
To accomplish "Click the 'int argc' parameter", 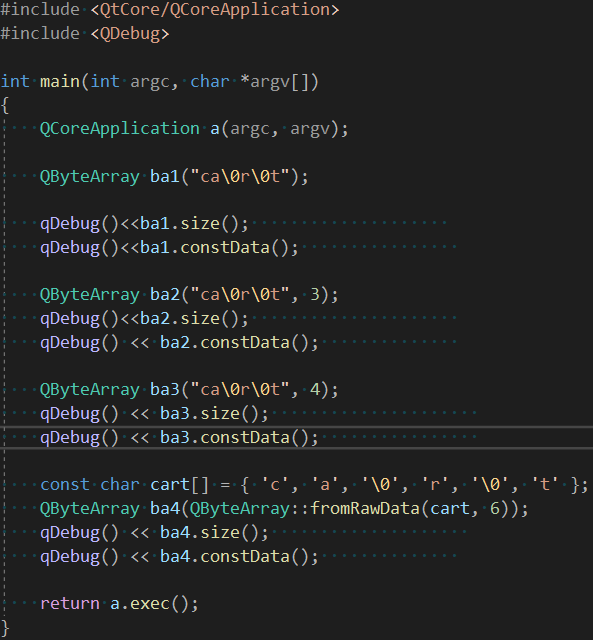I will pos(130,82).
